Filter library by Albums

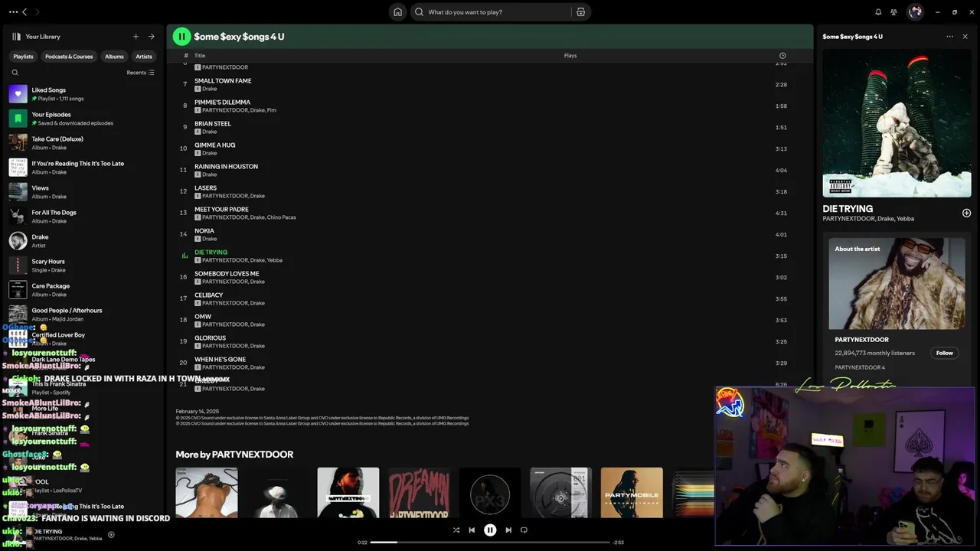coord(114,56)
